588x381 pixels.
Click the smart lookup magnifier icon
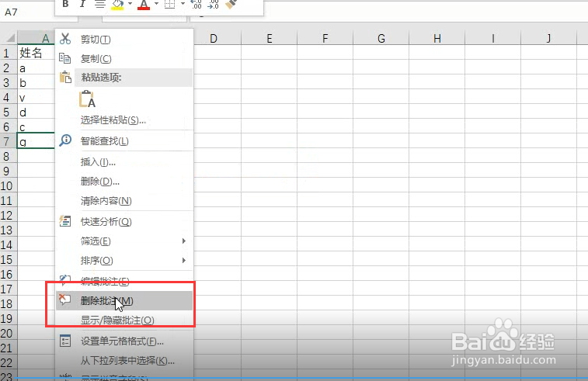pos(65,140)
